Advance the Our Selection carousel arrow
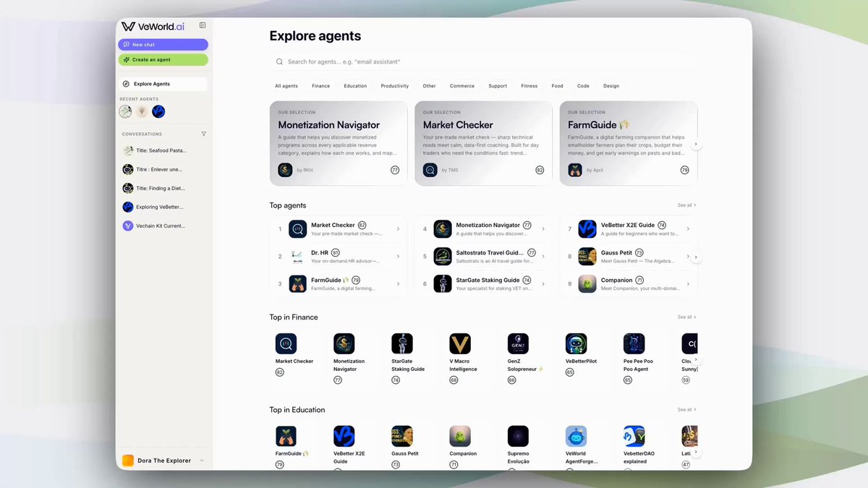 (x=696, y=144)
